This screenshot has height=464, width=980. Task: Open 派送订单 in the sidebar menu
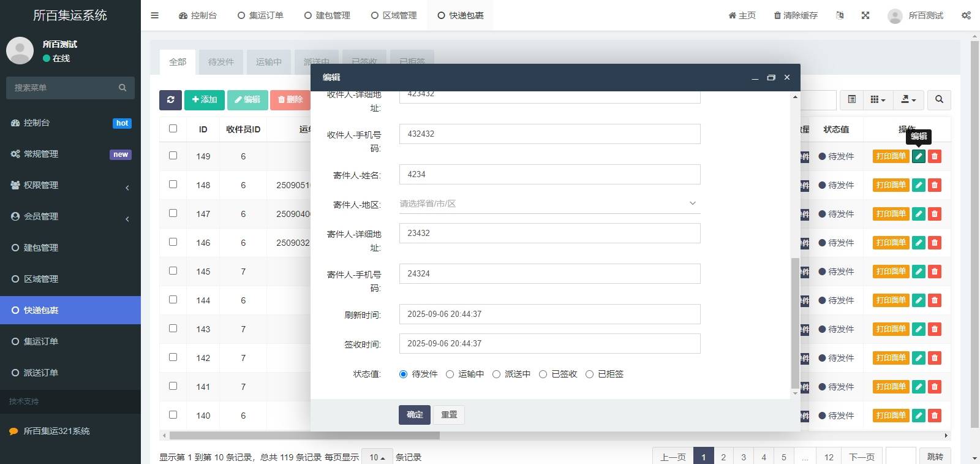point(41,373)
